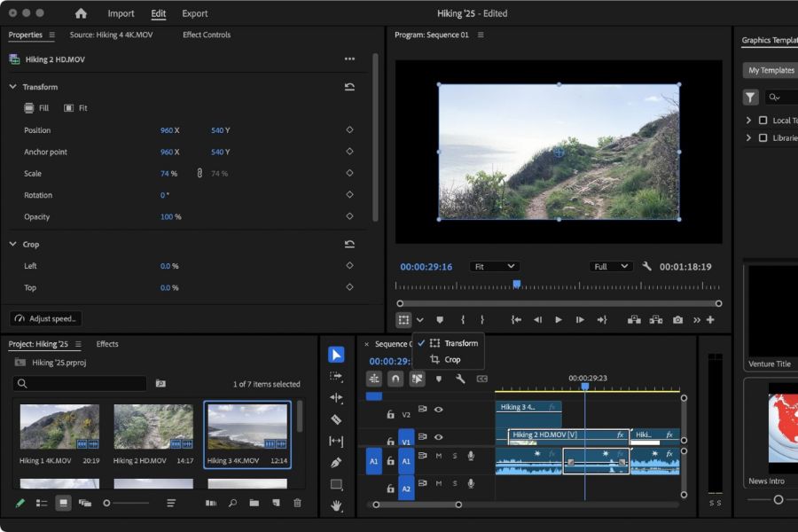Select the Track Select Forward tool
Viewport: 798px width, 532px height.
click(336, 376)
